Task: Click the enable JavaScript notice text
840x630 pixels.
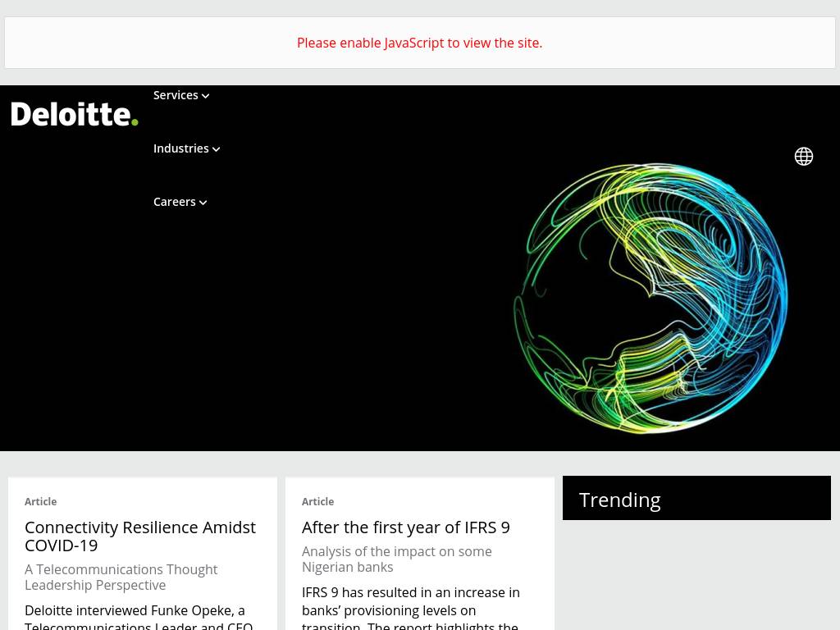Action: 419,43
